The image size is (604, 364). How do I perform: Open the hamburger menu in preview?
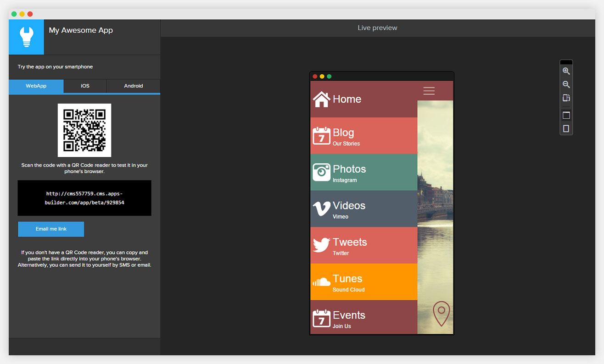click(429, 91)
